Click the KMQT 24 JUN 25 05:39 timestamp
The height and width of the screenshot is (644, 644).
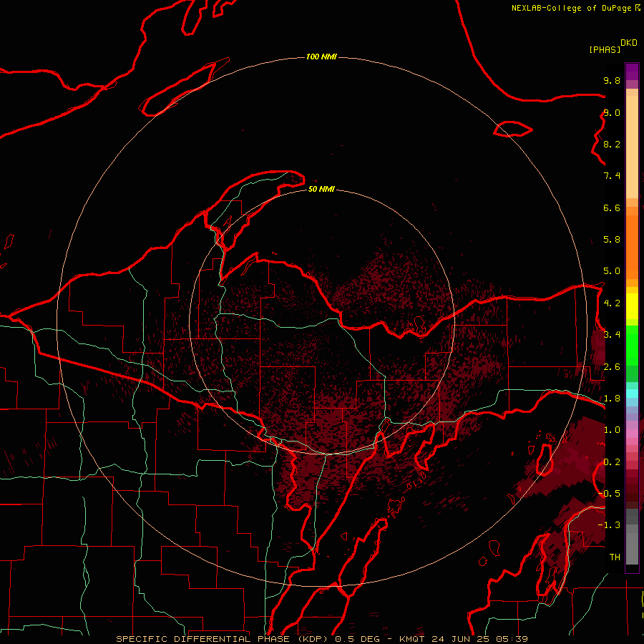click(463, 639)
